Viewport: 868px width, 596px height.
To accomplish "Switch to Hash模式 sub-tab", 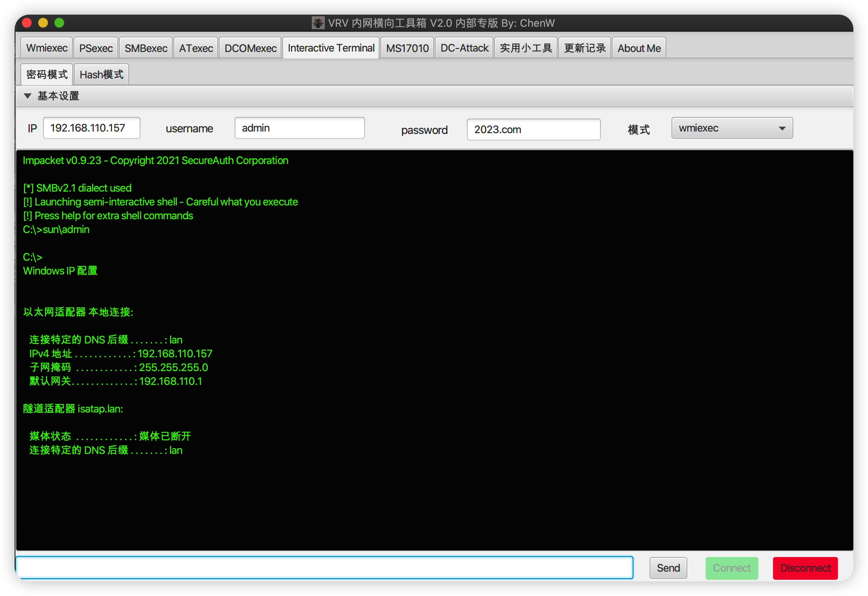I will 101,75.
